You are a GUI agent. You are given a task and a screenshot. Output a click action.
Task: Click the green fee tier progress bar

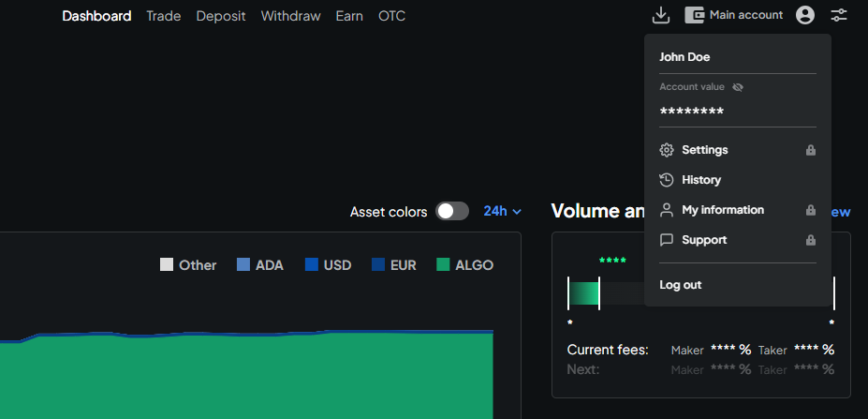[583, 293]
